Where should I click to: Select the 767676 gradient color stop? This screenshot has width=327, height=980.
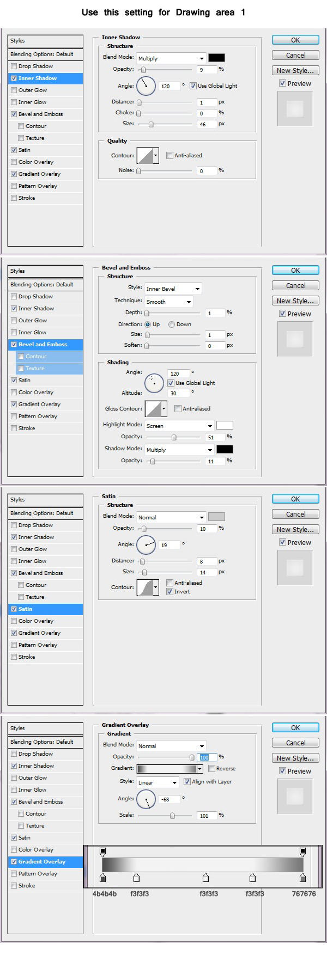(303, 877)
